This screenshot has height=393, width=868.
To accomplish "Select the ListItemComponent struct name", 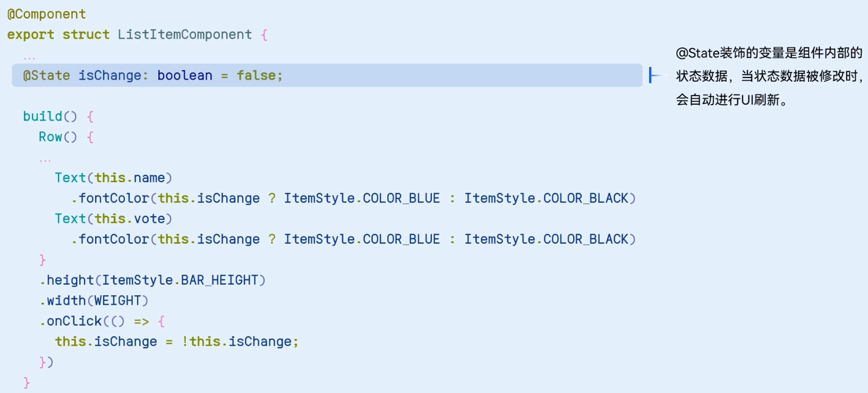I will [x=184, y=35].
